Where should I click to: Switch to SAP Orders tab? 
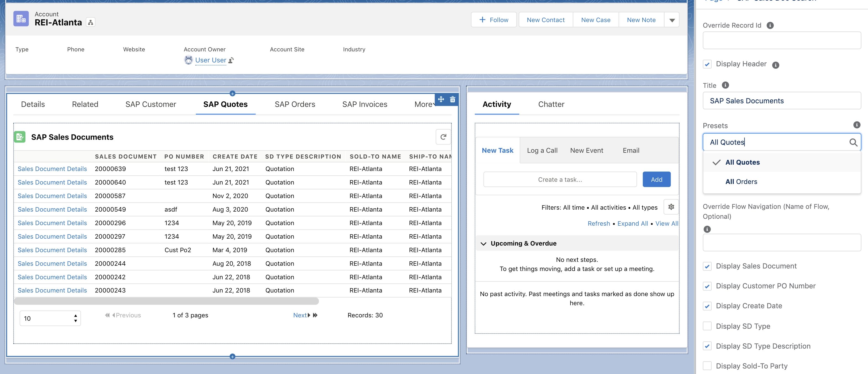(295, 104)
